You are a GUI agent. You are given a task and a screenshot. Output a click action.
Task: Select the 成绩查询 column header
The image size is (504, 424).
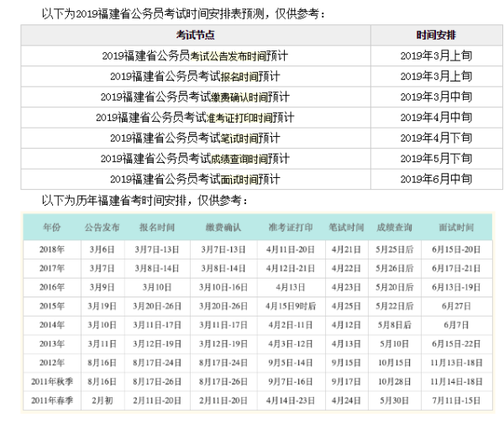[x=394, y=228]
